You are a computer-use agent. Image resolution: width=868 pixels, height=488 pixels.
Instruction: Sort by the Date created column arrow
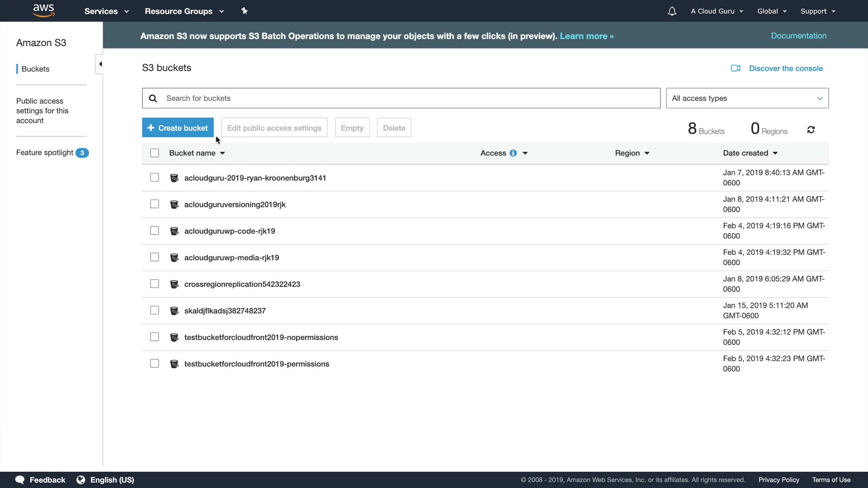[775, 153]
